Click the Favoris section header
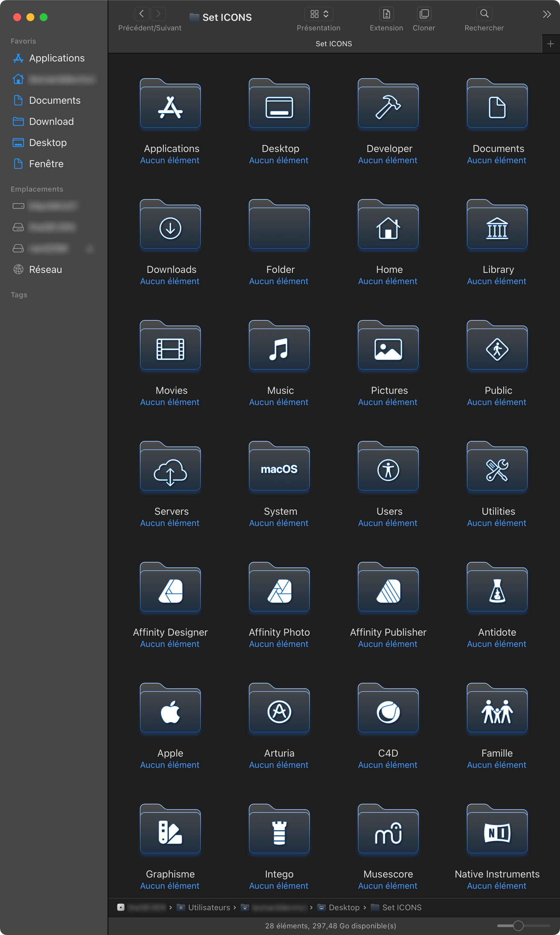560x935 pixels. [x=23, y=41]
